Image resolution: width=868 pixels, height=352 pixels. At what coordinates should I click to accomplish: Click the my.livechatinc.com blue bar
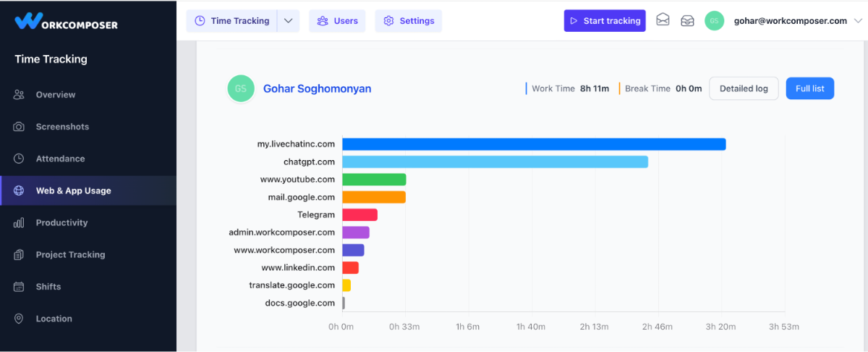tap(534, 144)
